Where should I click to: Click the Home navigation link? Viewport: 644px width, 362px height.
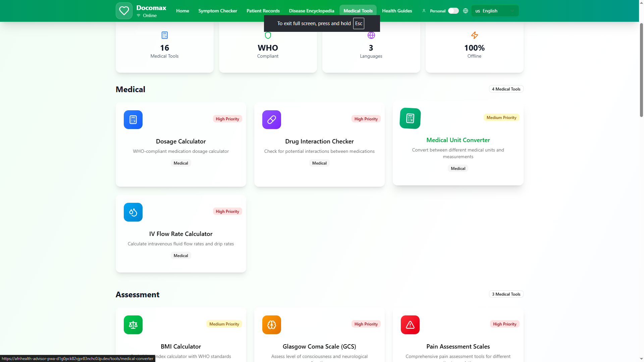pyautogui.click(x=182, y=11)
